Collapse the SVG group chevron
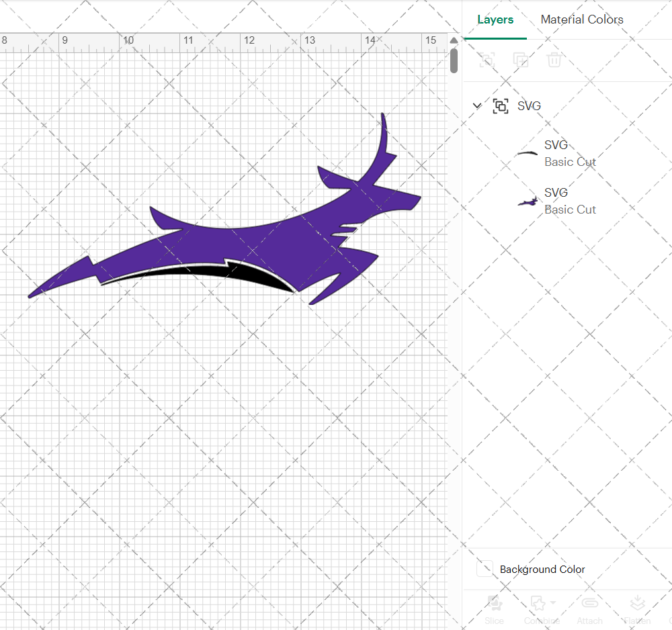The height and width of the screenshot is (630, 672). [x=477, y=105]
